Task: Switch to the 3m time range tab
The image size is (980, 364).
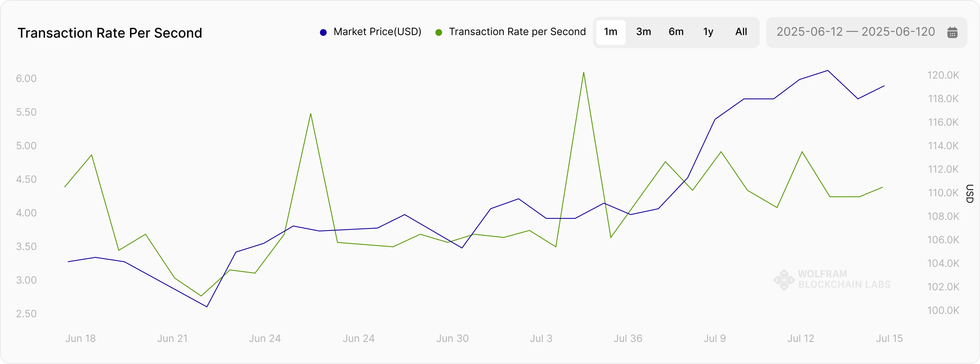Action: coord(643,32)
